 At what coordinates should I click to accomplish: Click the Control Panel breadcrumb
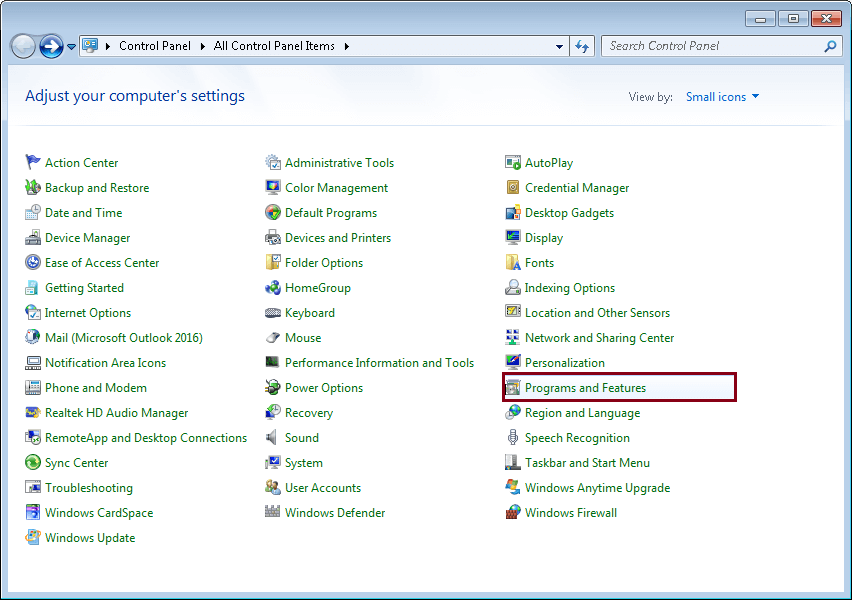pyautogui.click(x=155, y=46)
